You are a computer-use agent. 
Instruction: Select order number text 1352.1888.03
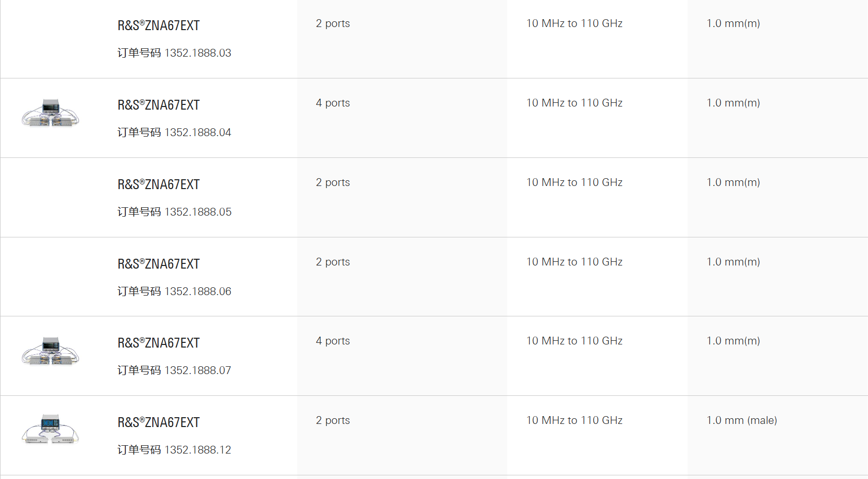click(198, 53)
